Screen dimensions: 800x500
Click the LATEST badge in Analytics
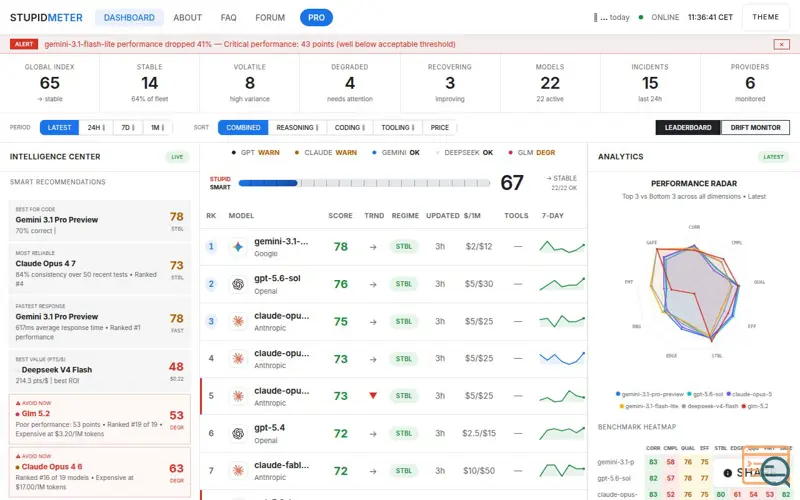coord(773,157)
